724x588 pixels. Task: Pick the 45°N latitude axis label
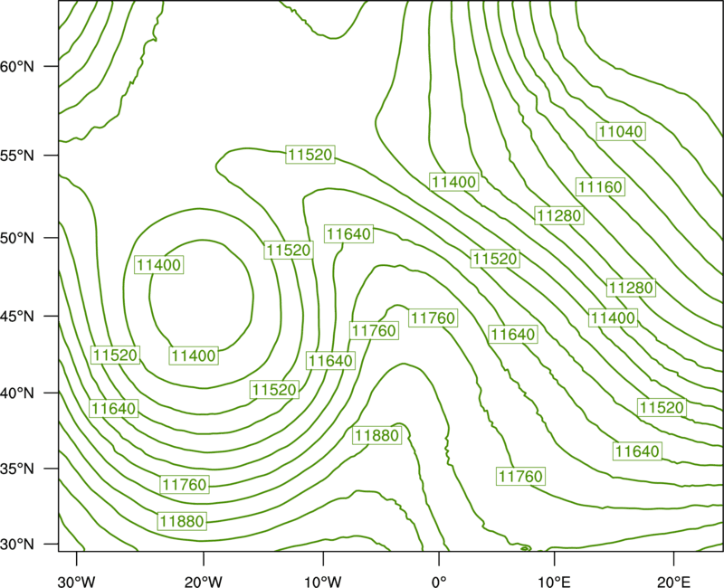[17, 316]
